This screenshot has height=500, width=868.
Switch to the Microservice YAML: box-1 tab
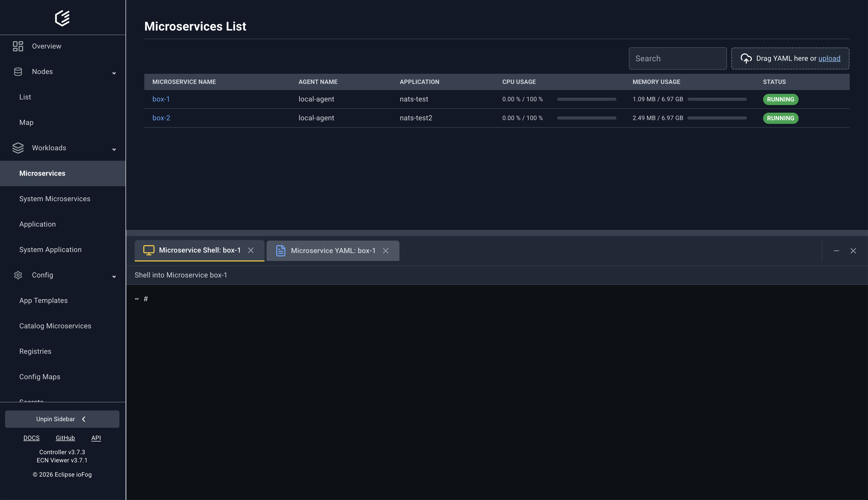[x=333, y=251]
